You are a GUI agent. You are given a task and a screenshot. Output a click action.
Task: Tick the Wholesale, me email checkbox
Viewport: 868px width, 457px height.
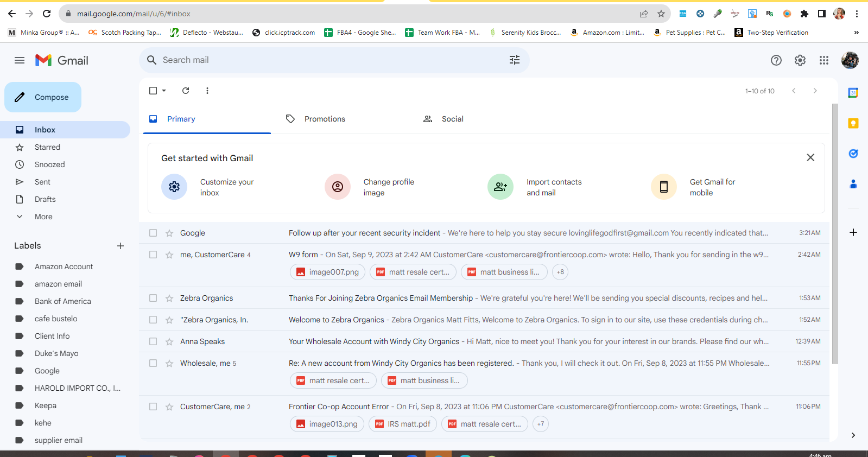coord(153,363)
